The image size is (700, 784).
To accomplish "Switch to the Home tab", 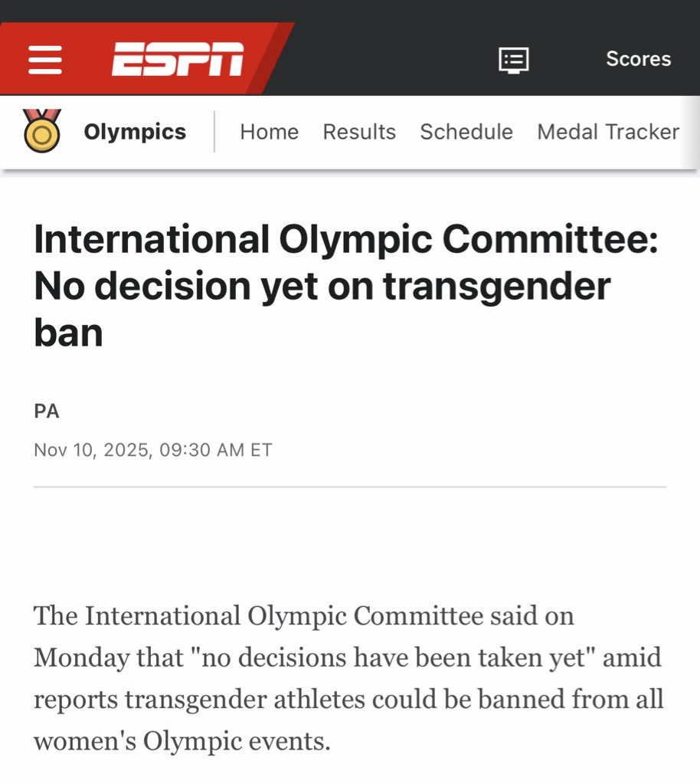I will tap(269, 132).
